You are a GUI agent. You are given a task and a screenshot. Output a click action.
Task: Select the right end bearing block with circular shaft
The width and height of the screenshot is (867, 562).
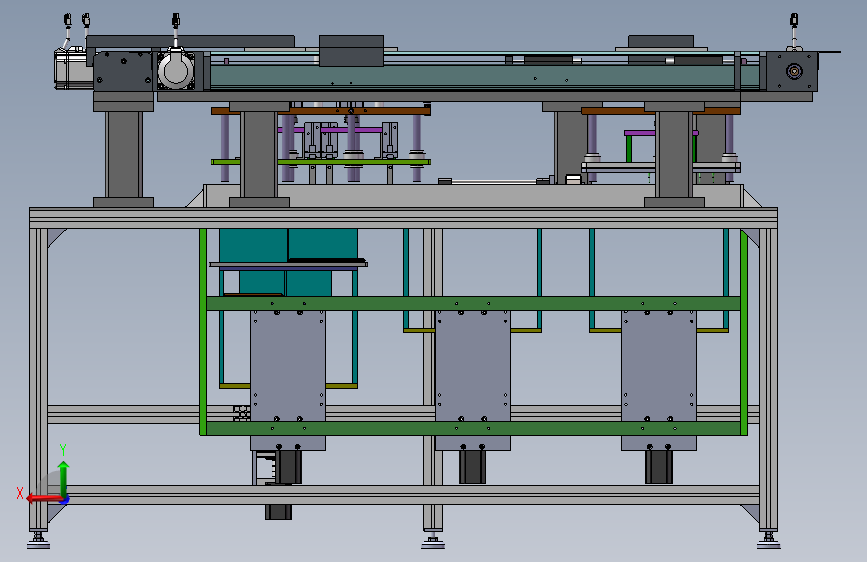tap(791, 71)
